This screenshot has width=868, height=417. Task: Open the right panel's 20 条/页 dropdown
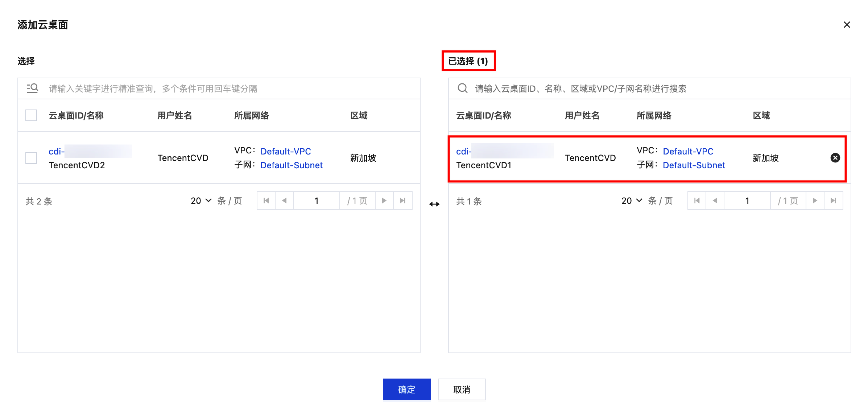click(632, 201)
